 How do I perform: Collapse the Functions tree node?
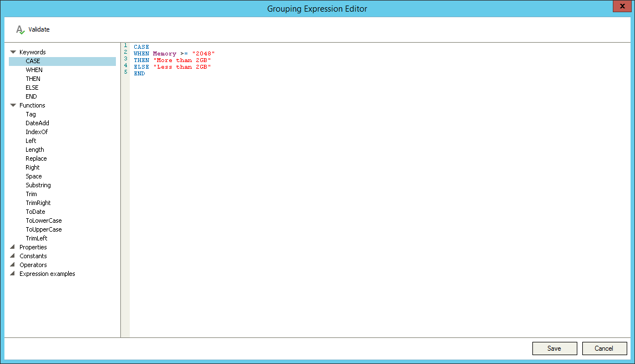point(13,105)
